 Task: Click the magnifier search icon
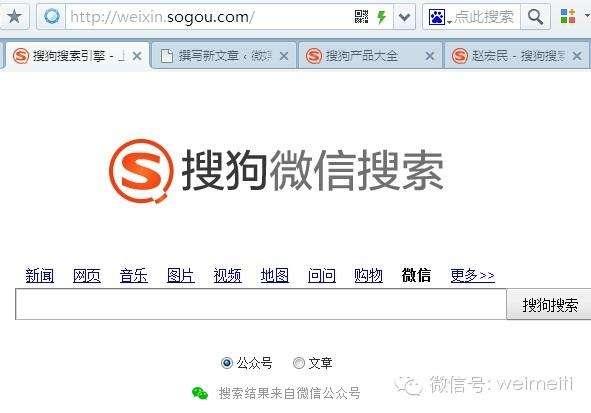535,17
